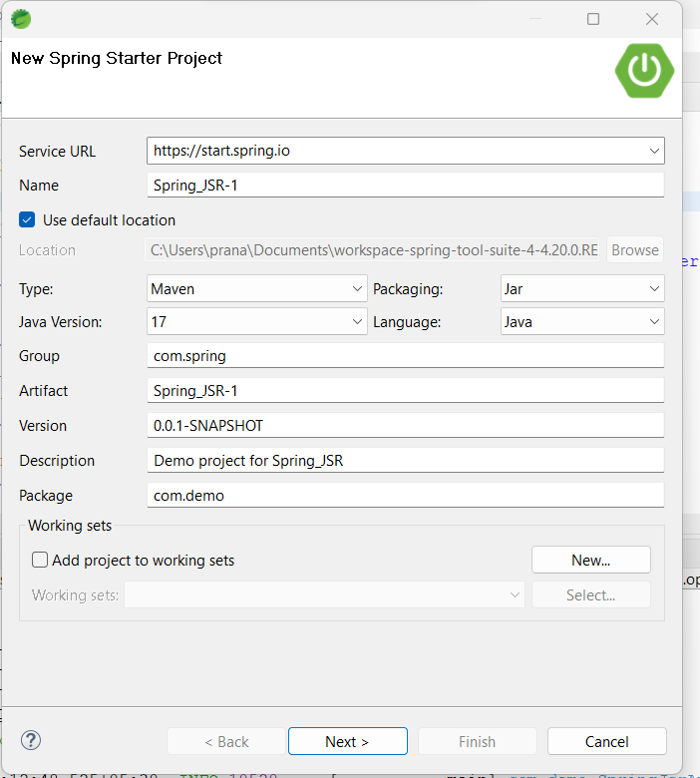Enable Add project to working sets
Viewport: 700px width, 778px height.
click(x=39, y=560)
